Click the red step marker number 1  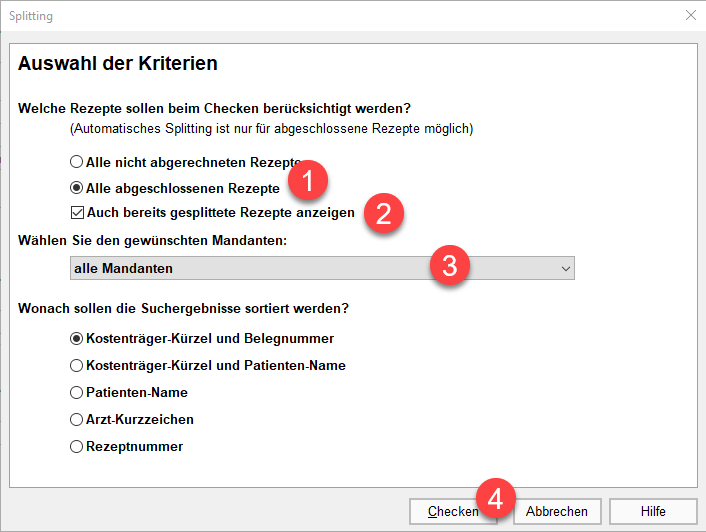point(308,180)
